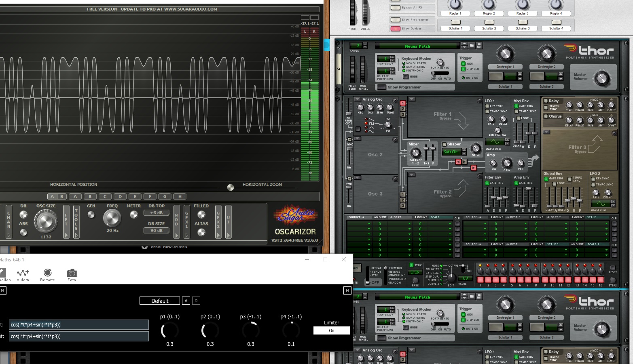
Task: Toggle the Osc 2 sync arrow button
Action: (x=349, y=140)
